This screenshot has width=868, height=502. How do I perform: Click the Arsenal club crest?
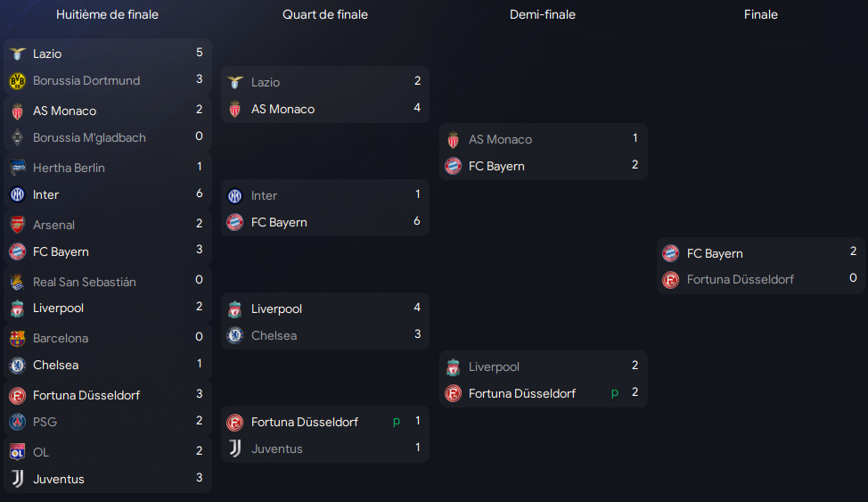coord(17,225)
